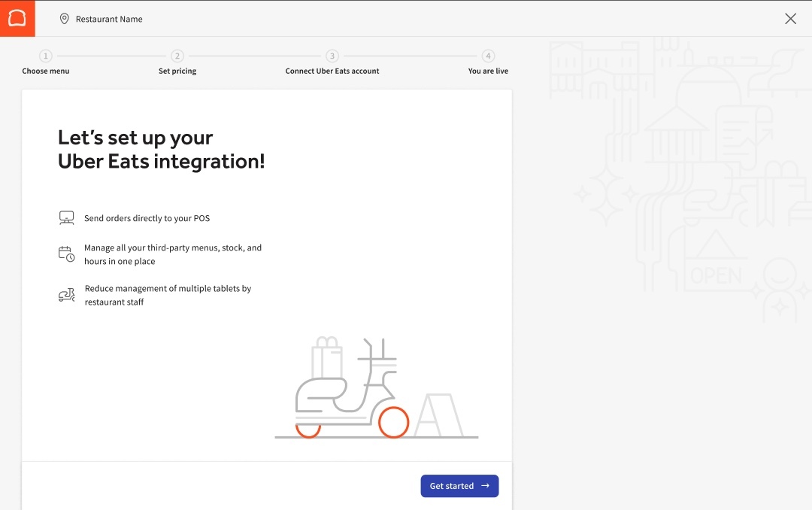Click the progress line between steps 2 and 3

tap(256, 56)
